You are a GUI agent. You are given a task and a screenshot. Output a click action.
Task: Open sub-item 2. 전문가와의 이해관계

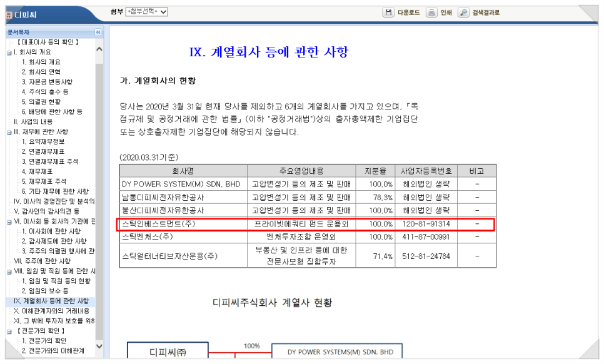point(53,351)
